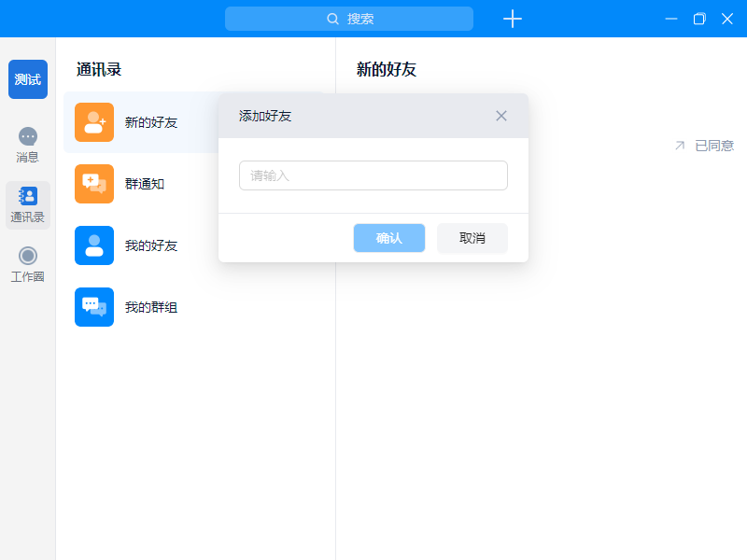Click the magnifier icon in the search bar
Viewport: 747px width, 560px height.
(332, 19)
